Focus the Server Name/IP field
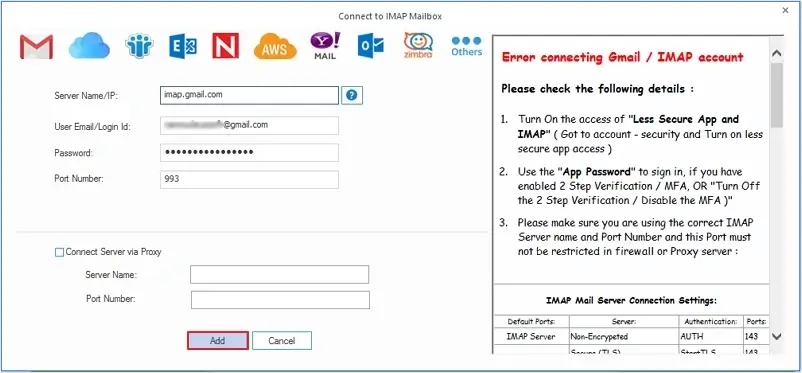The image size is (802, 373). coord(249,95)
